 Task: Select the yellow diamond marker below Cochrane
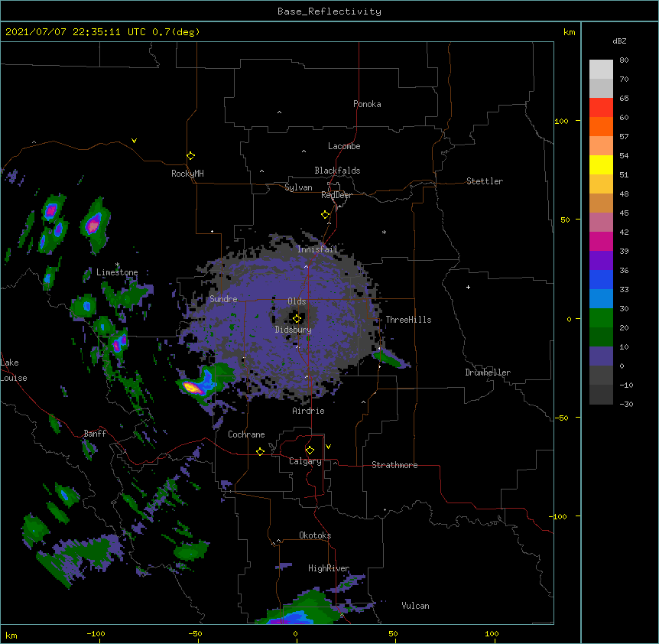click(x=260, y=451)
